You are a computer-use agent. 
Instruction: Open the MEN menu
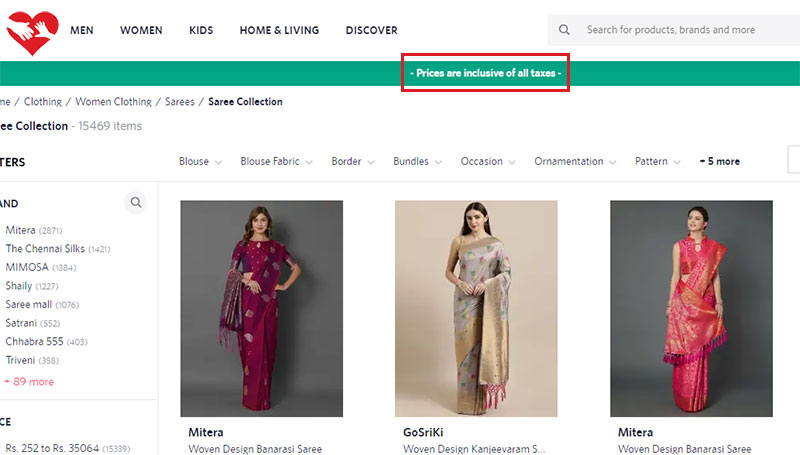click(82, 30)
